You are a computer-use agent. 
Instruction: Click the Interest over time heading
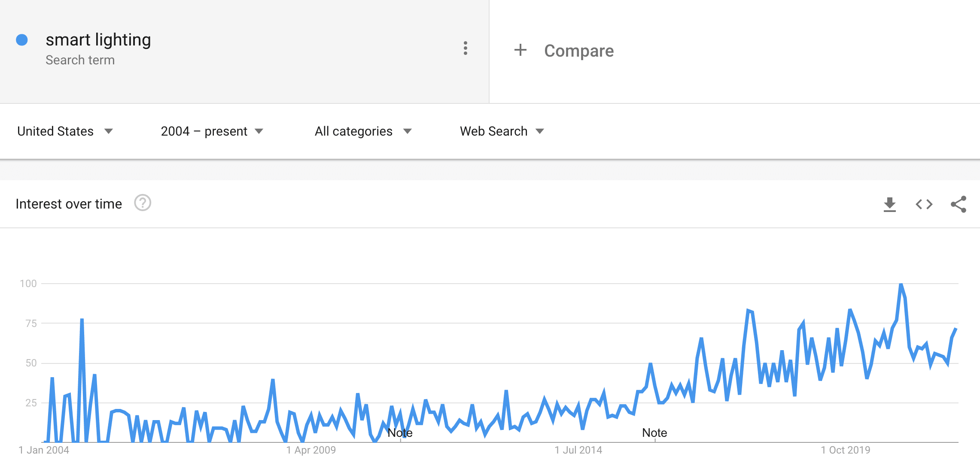tap(69, 204)
